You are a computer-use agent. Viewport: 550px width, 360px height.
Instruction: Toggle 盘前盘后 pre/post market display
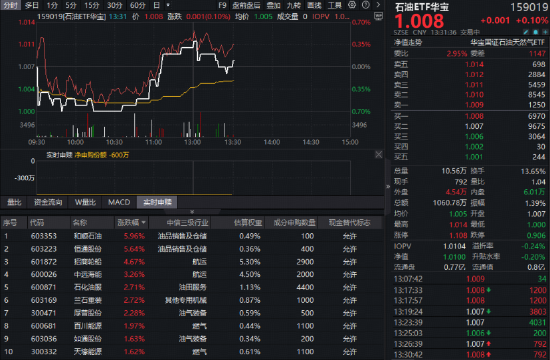[246, 5]
